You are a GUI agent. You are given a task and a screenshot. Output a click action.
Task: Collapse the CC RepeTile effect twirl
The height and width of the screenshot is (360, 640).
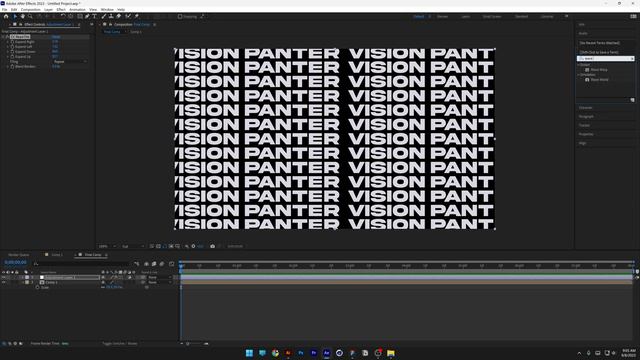[x=3, y=37]
